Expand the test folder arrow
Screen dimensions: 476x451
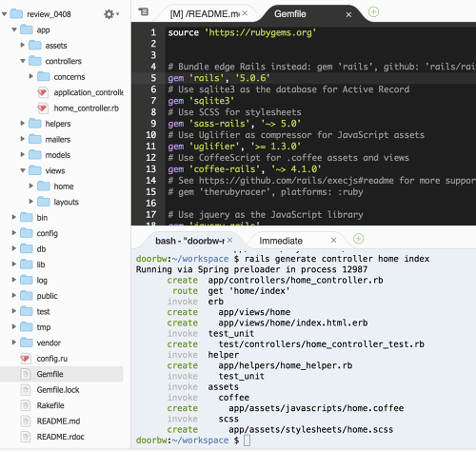pyautogui.click(x=14, y=311)
